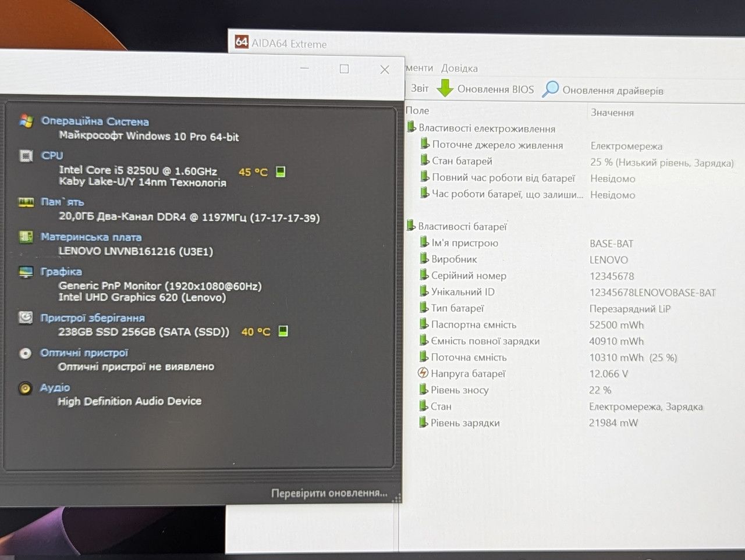Click the Оптичні пристрої disc icon
The image size is (745, 560).
[x=25, y=353]
